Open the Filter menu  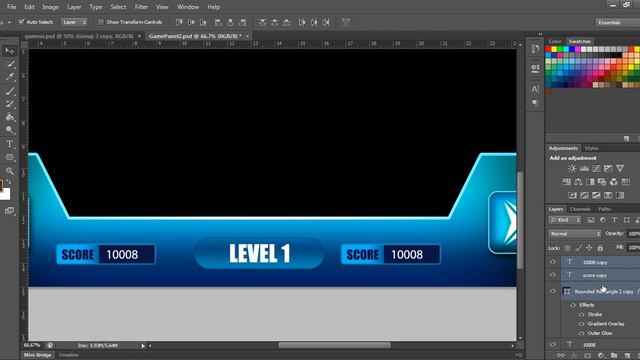[x=141, y=7]
